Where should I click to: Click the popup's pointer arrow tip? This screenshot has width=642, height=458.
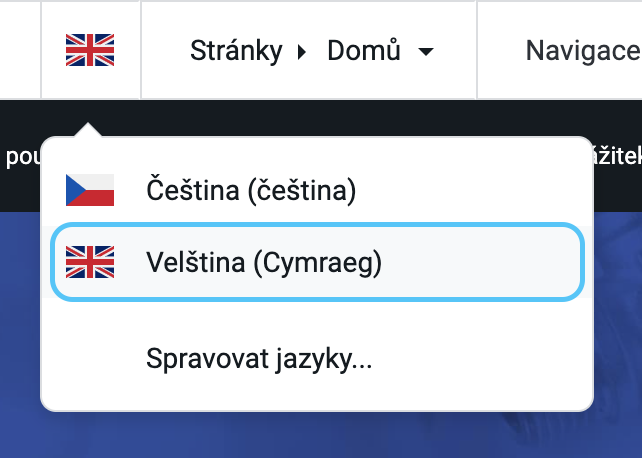click(88, 124)
